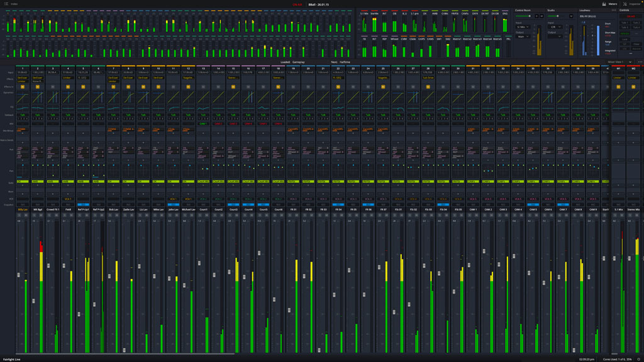This screenshot has width=644, height=362.
Task: Mute the Billy Lav channel
Action: coord(26,215)
